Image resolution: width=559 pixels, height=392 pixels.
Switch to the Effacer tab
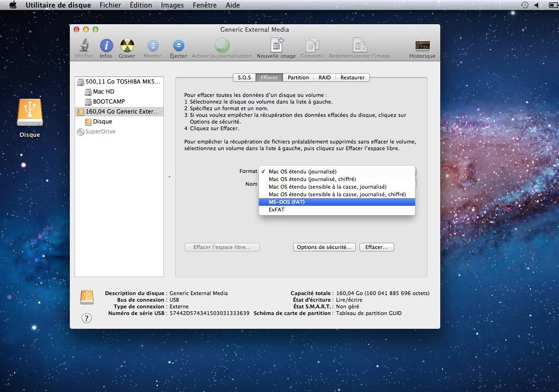[x=269, y=77]
